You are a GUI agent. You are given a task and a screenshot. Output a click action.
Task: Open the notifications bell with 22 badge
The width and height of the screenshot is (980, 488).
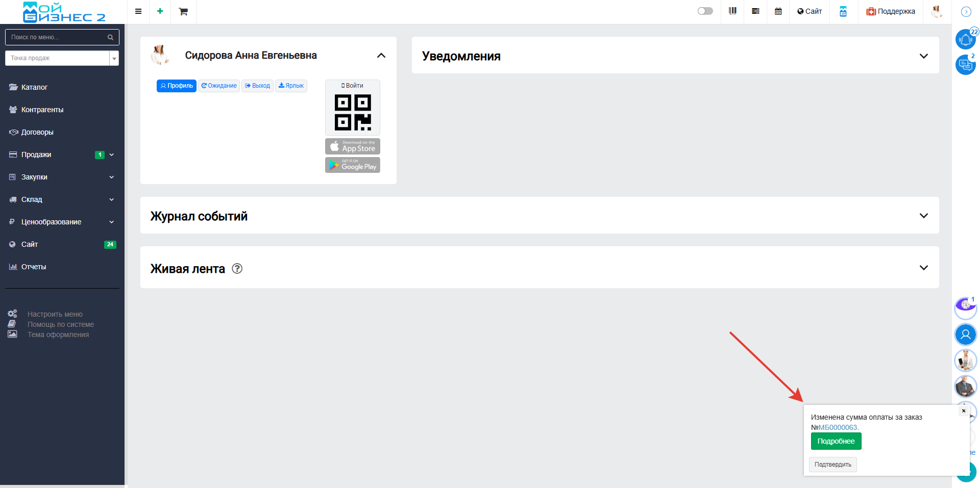pos(965,39)
